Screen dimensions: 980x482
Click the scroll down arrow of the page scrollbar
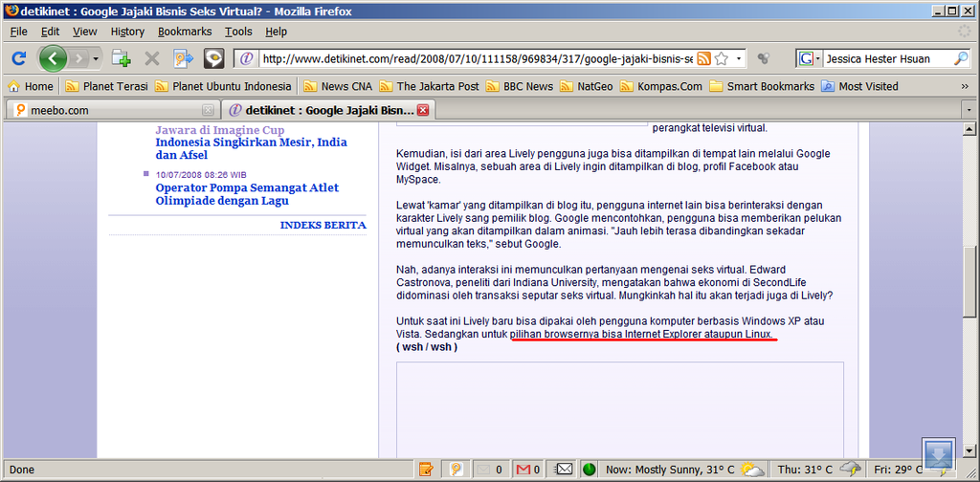969,449
